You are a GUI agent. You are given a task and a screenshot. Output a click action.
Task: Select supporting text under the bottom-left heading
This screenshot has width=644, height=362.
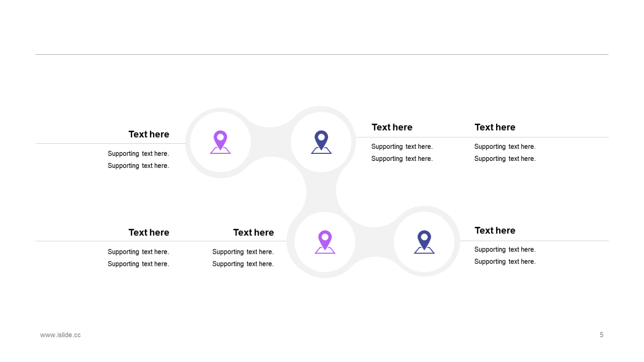click(138, 257)
